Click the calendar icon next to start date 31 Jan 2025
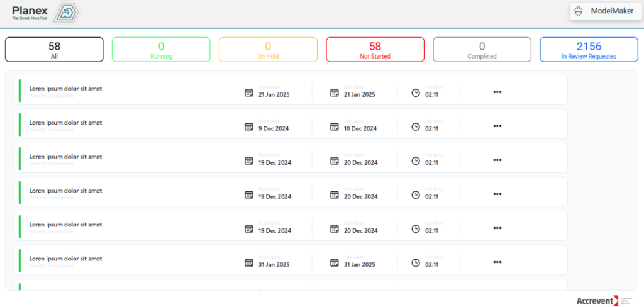This screenshot has height=307, width=644. 248,262
